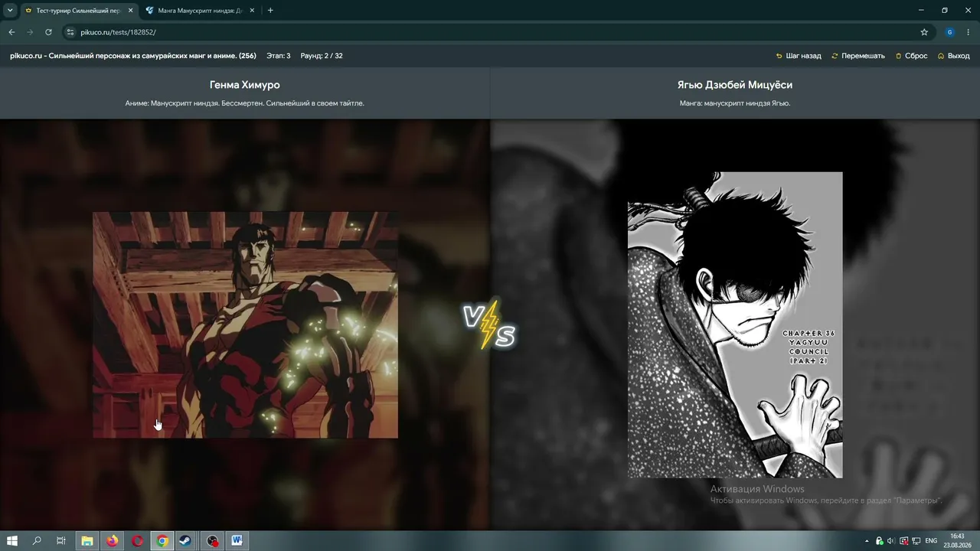The height and width of the screenshot is (551, 980).
Task: Bookmark this page with the star icon
Action: pos(924,32)
